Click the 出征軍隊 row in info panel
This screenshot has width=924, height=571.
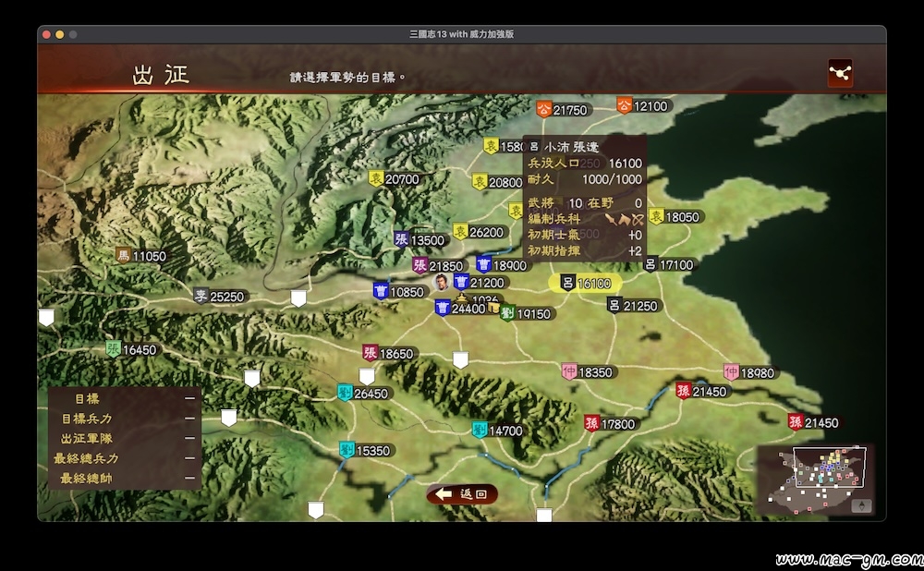pos(125,439)
